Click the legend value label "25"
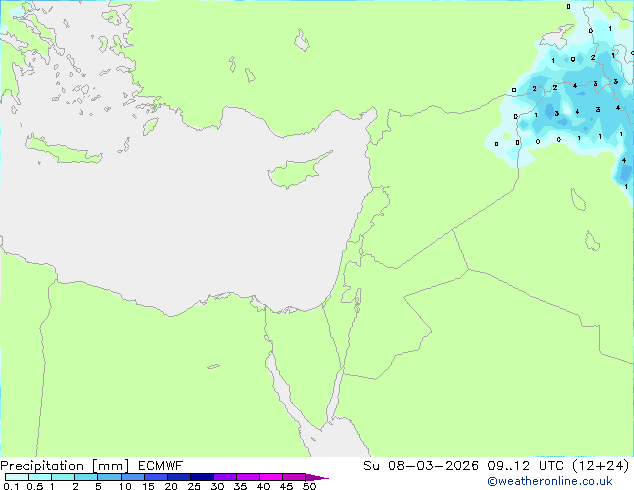 194,486
